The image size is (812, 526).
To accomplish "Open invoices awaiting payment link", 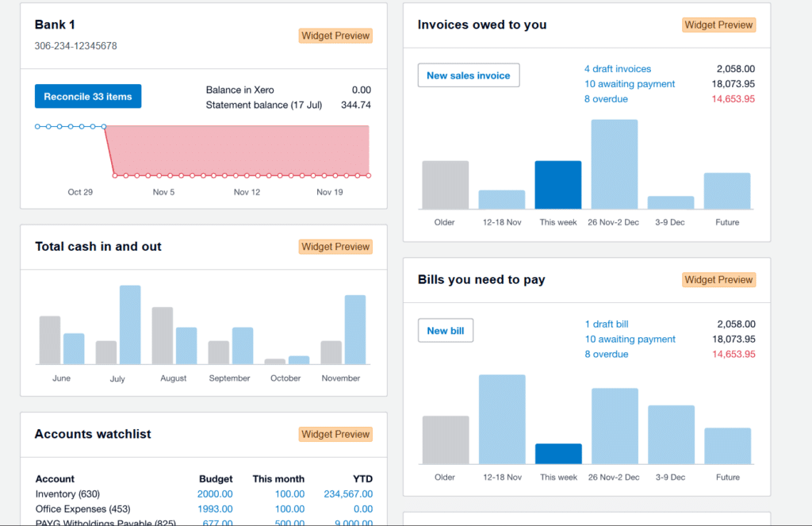I will 630,83.
